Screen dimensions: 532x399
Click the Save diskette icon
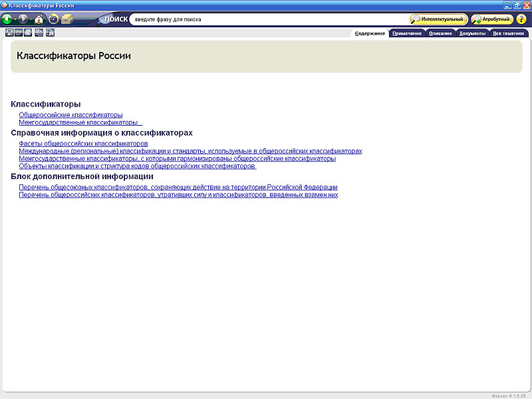point(9,33)
